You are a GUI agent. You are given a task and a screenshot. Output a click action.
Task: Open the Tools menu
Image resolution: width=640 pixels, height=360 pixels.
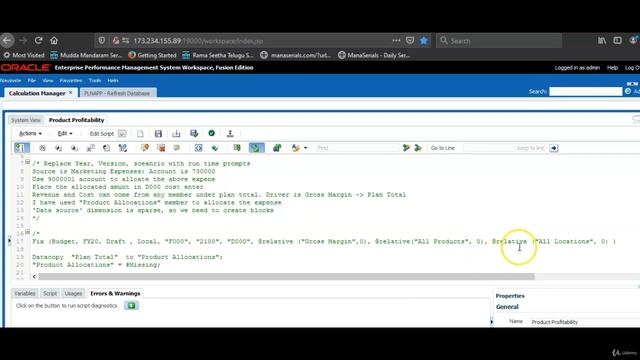tap(95, 80)
